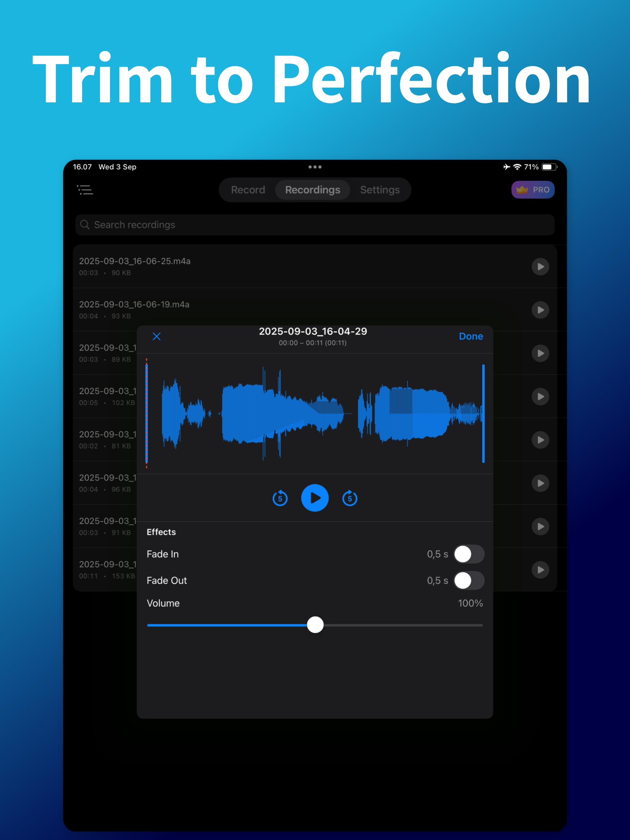Click the left trim handle on waveform
Screen dimensions: 630x840
coord(147,414)
